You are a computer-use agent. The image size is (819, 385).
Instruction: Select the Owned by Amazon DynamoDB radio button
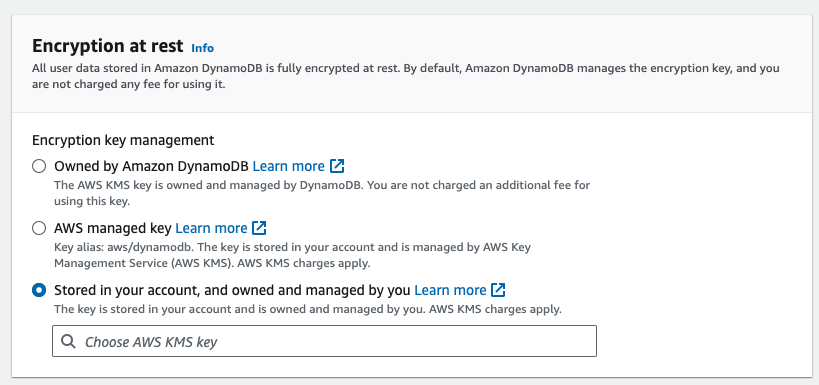(x=39, y=166)
